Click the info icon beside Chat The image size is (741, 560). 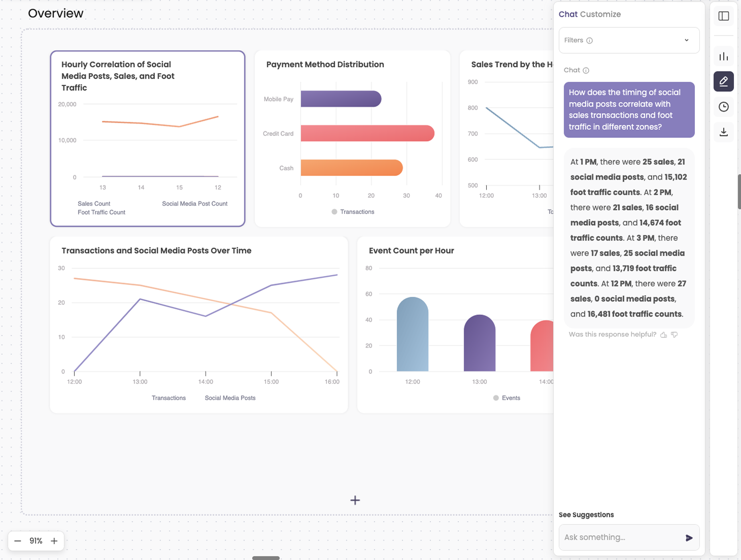click(586, 70)
